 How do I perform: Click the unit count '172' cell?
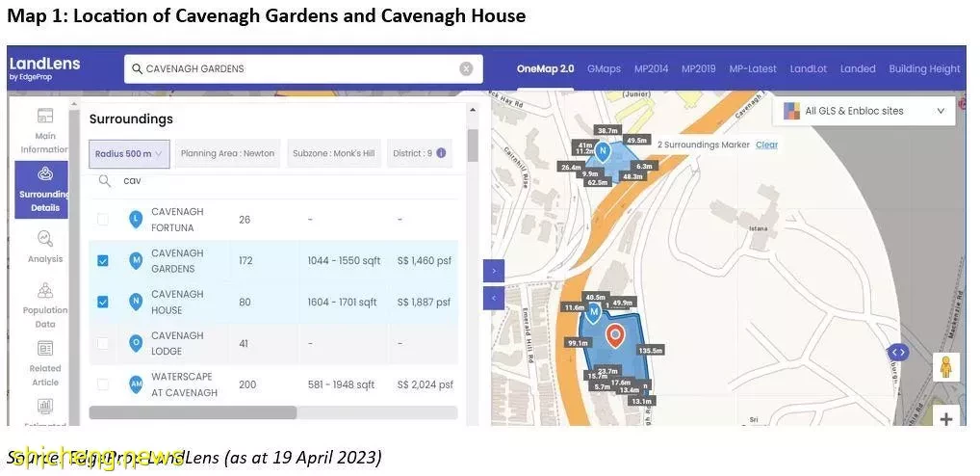pyautogui.click(x=245, y=261)
